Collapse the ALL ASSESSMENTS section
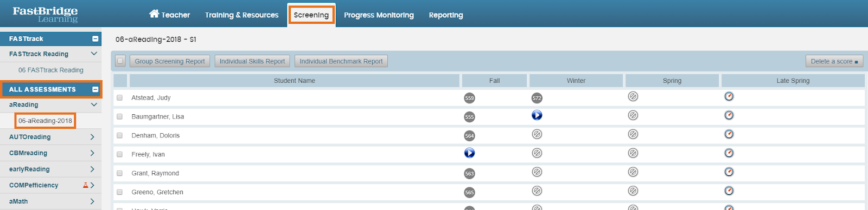This screenshot has width=868, height=210. point(95,89)
